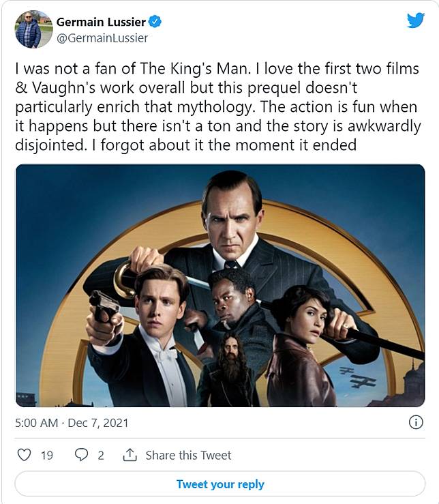Open the @GermainLussier handle link
Image resolution: width=439 pixels, height=504 pixels.
coord(102,38)
